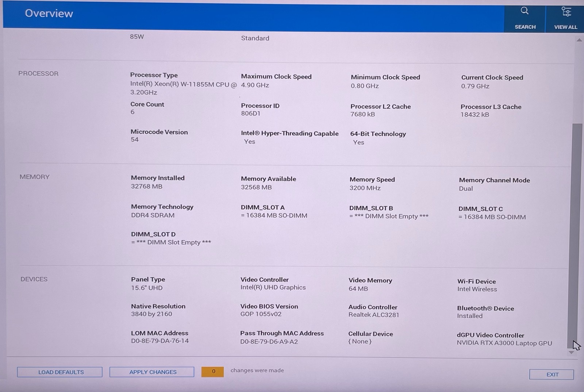The image size is (584, 392).
Task: Click the orange changes counter box
Action: tap(212, 372)
